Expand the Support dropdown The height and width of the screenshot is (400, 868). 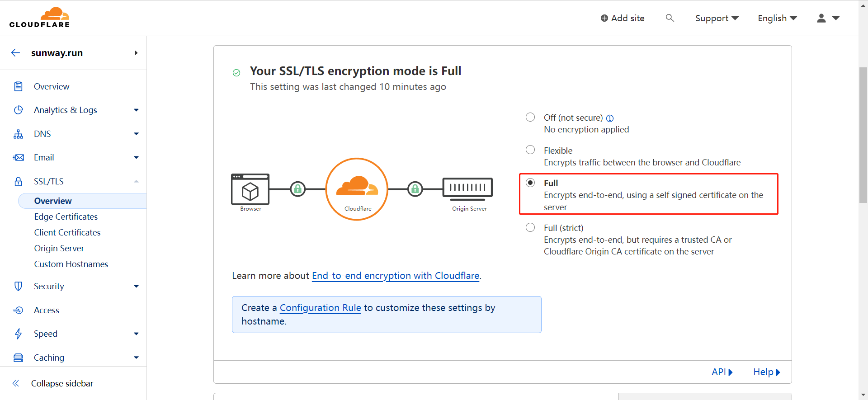[x=717, y=18]
